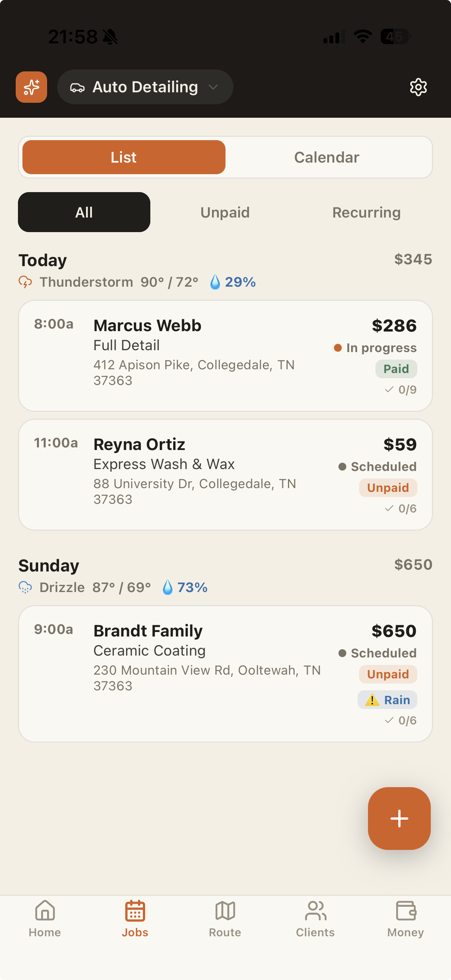Open the settings gear icon

(418, 87)
